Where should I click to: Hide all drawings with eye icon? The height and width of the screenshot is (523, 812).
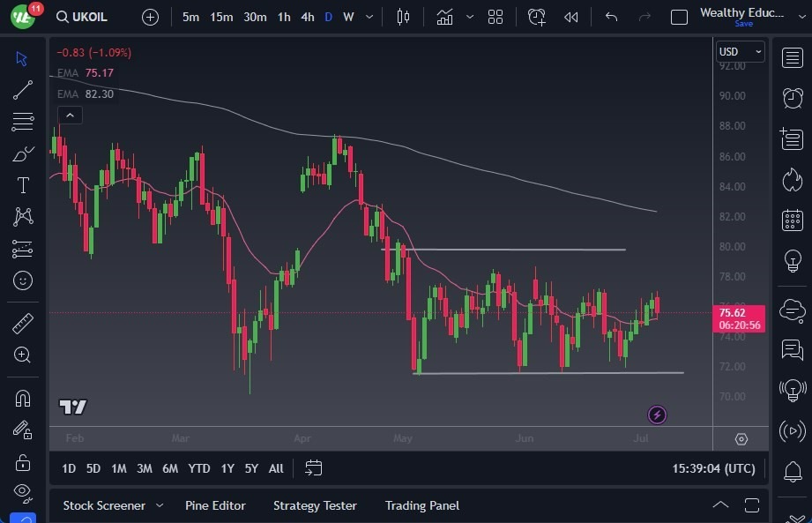[23, 491]
